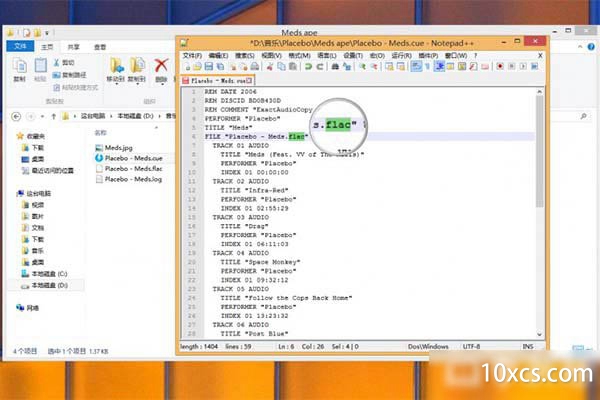Select 网络 in the navigation pane
The width and height of the screenshot is (600, 400).
pos(32,308)
